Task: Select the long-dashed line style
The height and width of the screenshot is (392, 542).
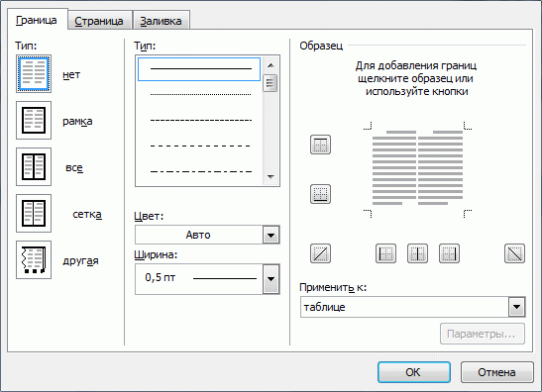Action: [200, 146]
